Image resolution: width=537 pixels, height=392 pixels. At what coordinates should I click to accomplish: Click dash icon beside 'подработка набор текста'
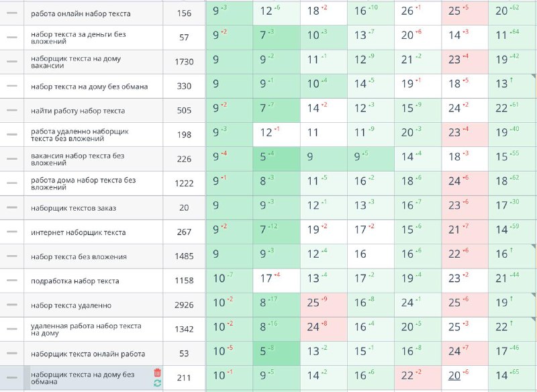12,281
